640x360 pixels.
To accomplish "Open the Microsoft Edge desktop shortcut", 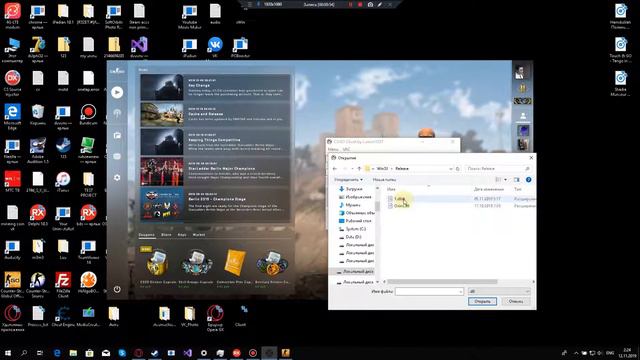I will pos(12,116).
